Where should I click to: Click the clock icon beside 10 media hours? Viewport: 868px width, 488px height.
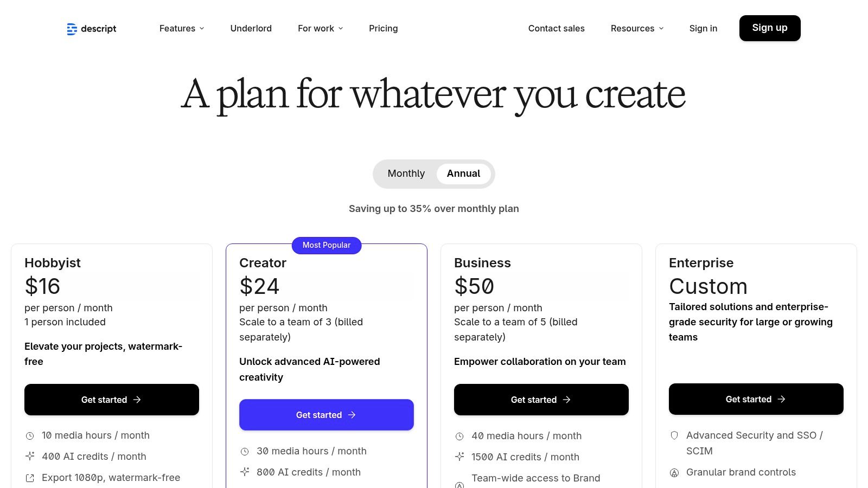point(29,435)
